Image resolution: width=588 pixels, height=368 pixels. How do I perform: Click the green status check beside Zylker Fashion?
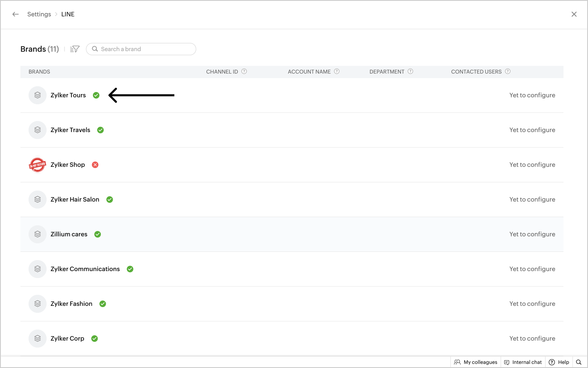[x=103, y=304]
